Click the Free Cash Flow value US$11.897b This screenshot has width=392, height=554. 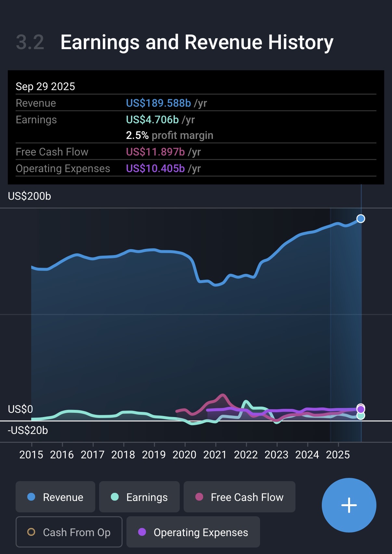155,152
